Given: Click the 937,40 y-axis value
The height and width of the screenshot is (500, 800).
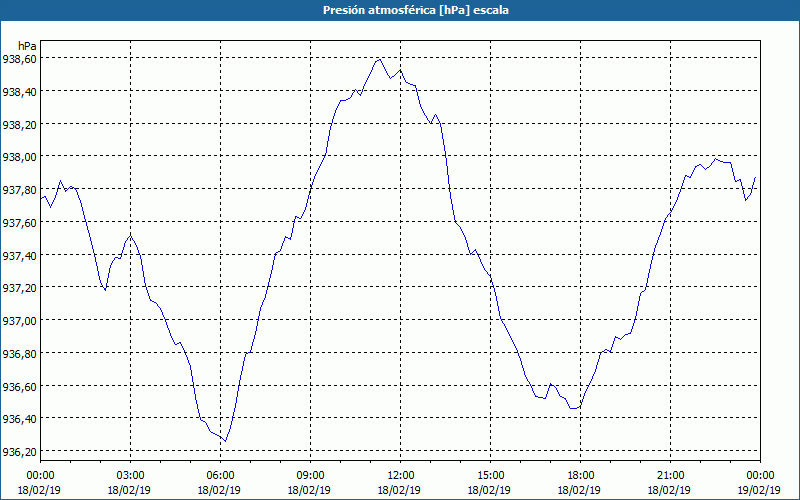Looking at the screenshot, I should (x=19, y=256).
